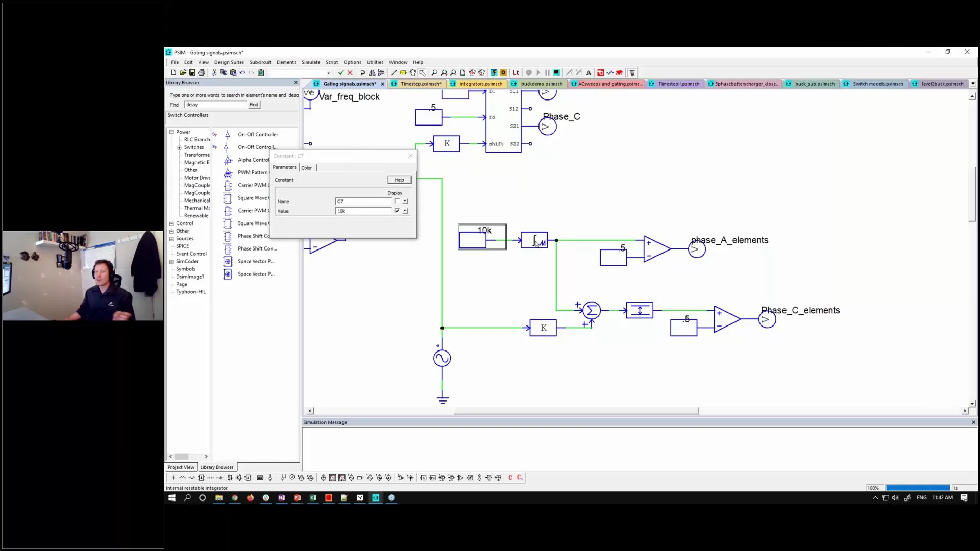Expand the Control tree node
Screen dimensions: 980x551
(x=171, y=223)
